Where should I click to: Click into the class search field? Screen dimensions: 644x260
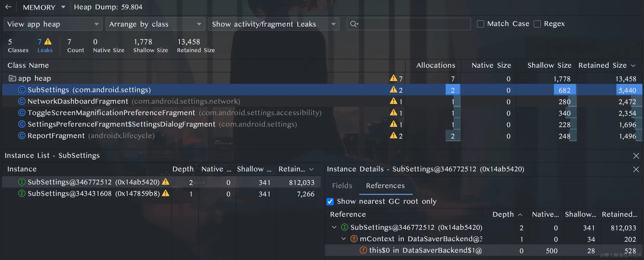pyautogui.click(x=414, y=24)
